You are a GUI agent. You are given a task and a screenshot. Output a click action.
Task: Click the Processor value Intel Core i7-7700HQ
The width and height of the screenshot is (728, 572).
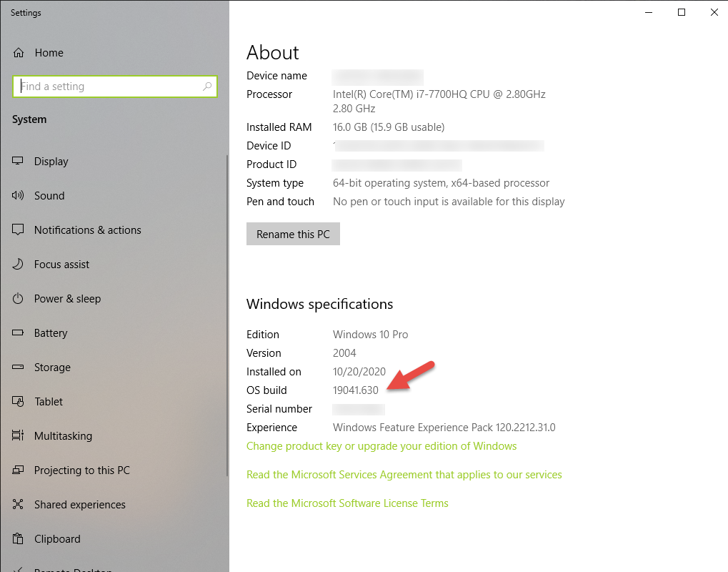[439, 102]
